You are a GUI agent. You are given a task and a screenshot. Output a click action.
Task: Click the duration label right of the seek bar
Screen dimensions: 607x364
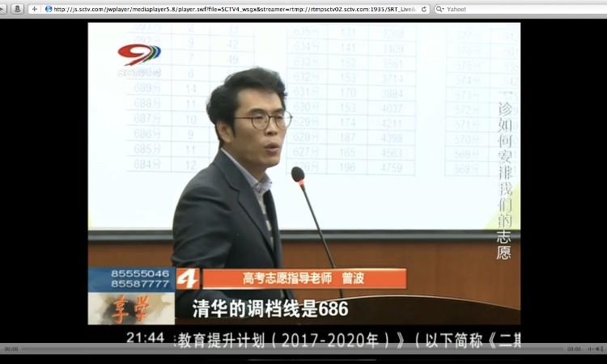point(574,349)
